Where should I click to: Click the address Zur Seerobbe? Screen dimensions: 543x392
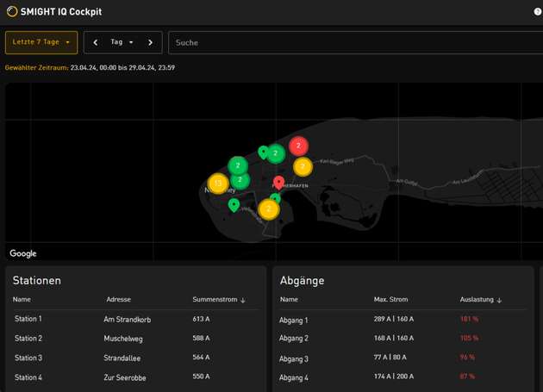coord(125,378)
